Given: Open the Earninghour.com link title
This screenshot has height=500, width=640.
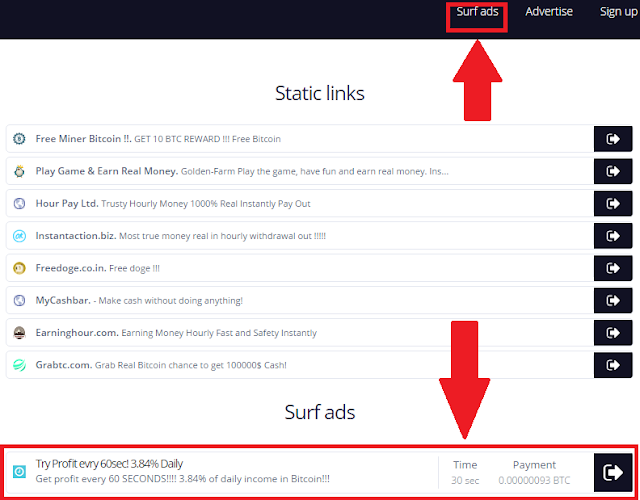Looking at the screenshot, I should point(77,333).
